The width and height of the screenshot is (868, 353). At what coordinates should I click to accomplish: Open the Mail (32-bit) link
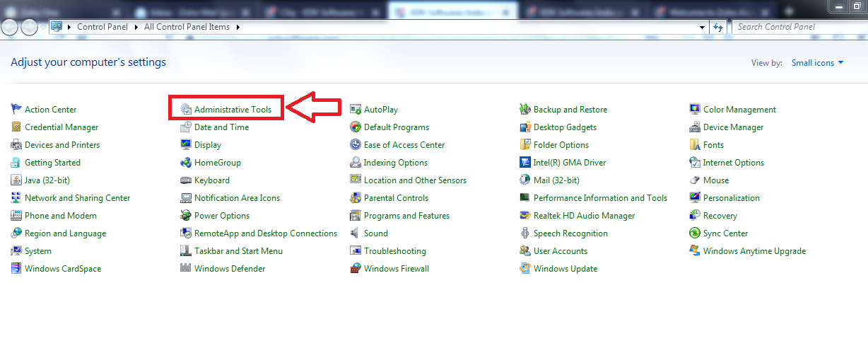click(556, 180)
